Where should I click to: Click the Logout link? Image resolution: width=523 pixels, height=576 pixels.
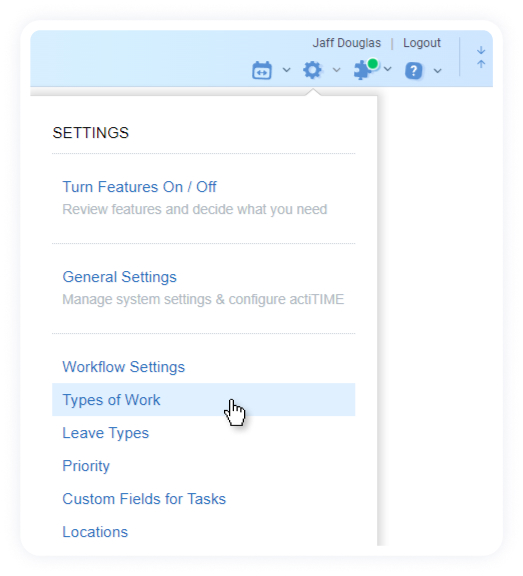422,43
